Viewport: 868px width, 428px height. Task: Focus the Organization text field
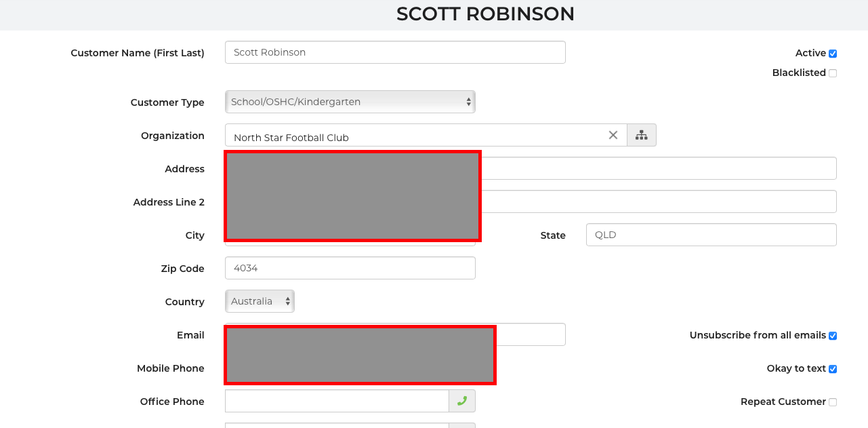click(413, 136)
